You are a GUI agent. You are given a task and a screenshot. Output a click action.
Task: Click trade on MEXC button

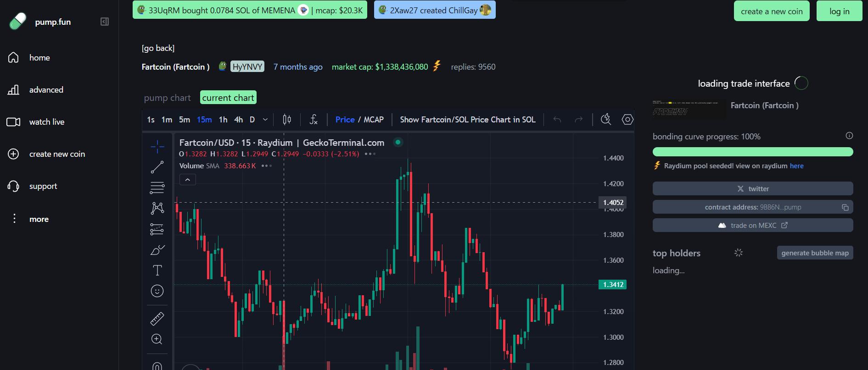click(753, 225)
